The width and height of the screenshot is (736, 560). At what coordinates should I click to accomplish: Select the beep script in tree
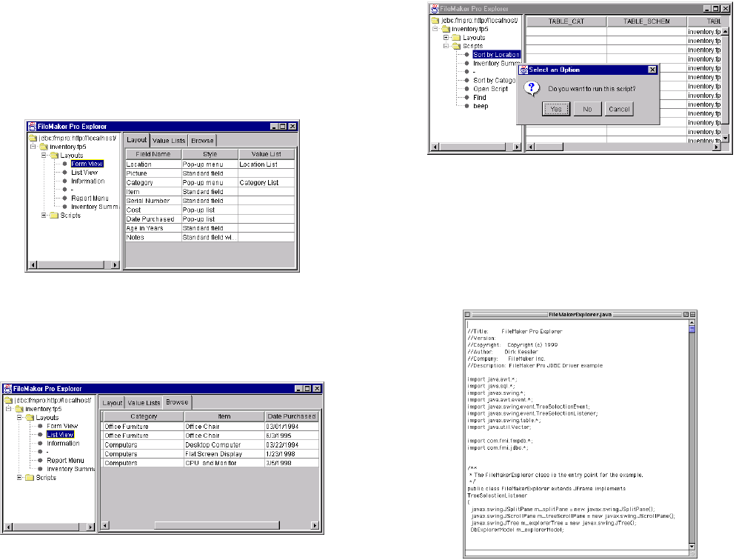[481, 106]
